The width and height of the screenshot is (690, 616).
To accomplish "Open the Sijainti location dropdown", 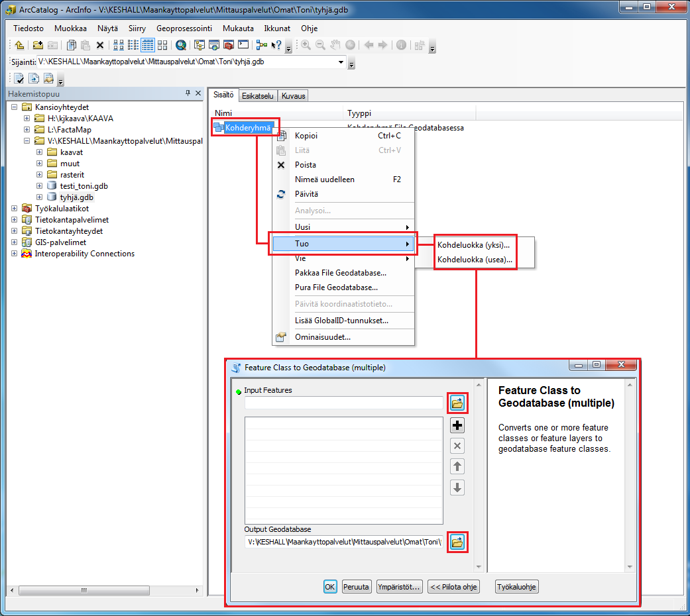I will (x=341, y=62).
